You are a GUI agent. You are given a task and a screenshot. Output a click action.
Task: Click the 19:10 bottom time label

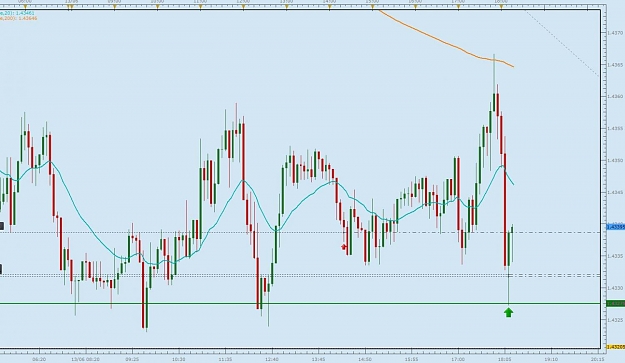click(551, 359)
